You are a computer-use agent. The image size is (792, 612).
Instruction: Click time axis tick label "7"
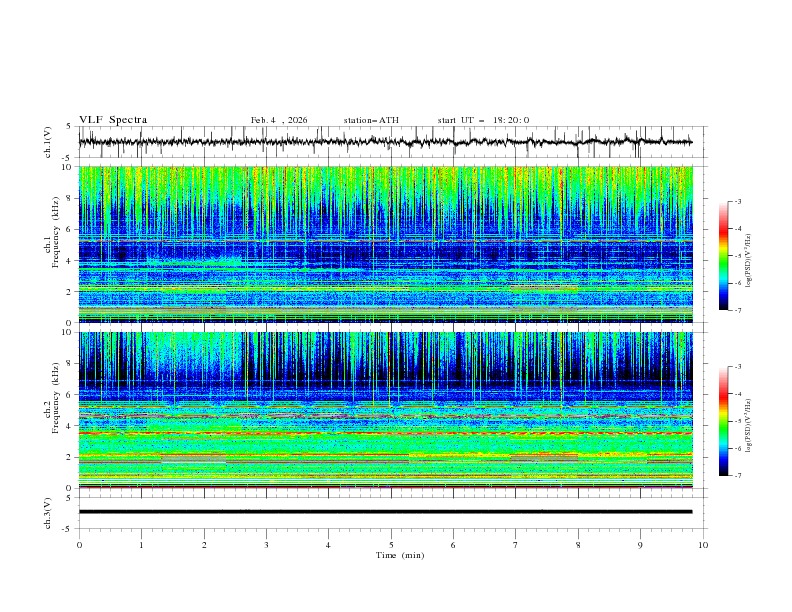coord(515,545)
